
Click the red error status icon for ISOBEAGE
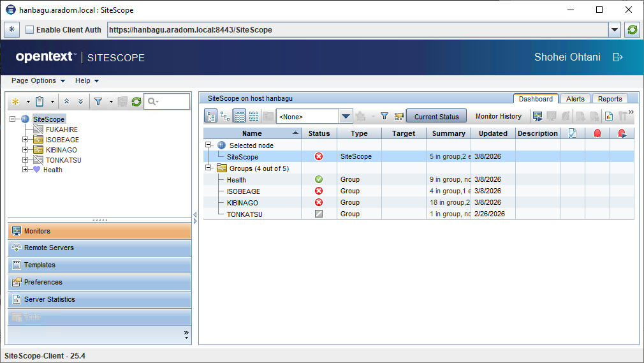319,191
